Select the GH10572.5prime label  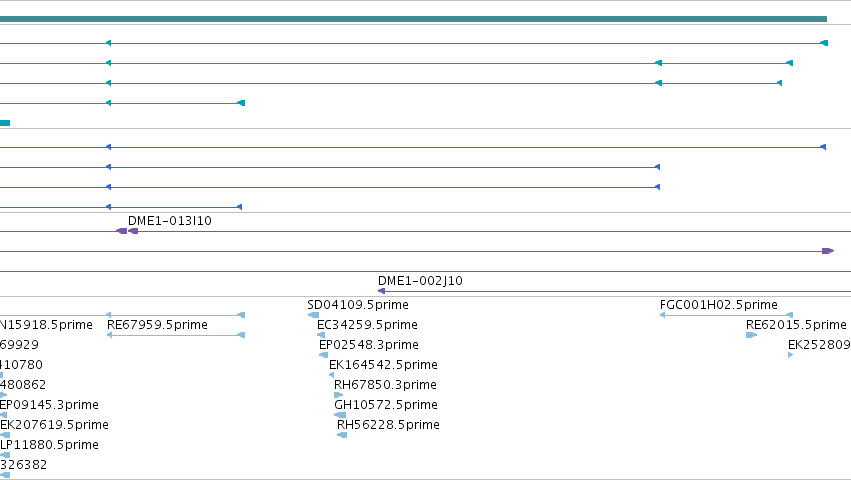point(386,405)
